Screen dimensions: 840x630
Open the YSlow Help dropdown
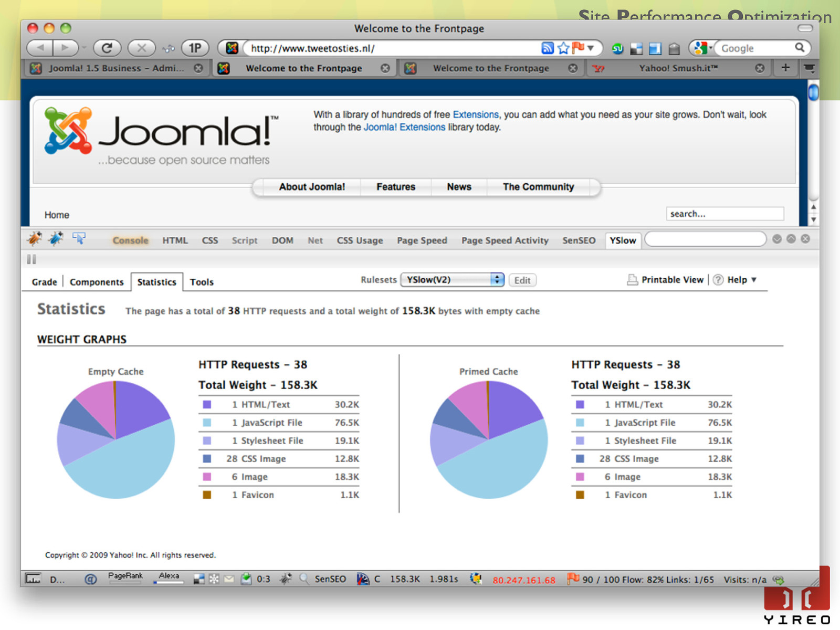click(x=735, y=280)
